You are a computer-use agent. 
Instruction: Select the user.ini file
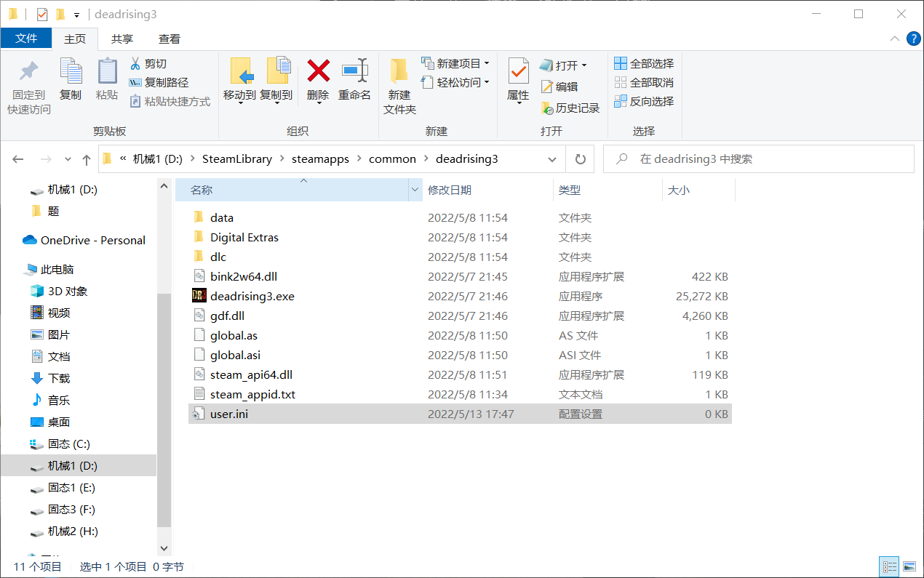click(x=460, y=414)
